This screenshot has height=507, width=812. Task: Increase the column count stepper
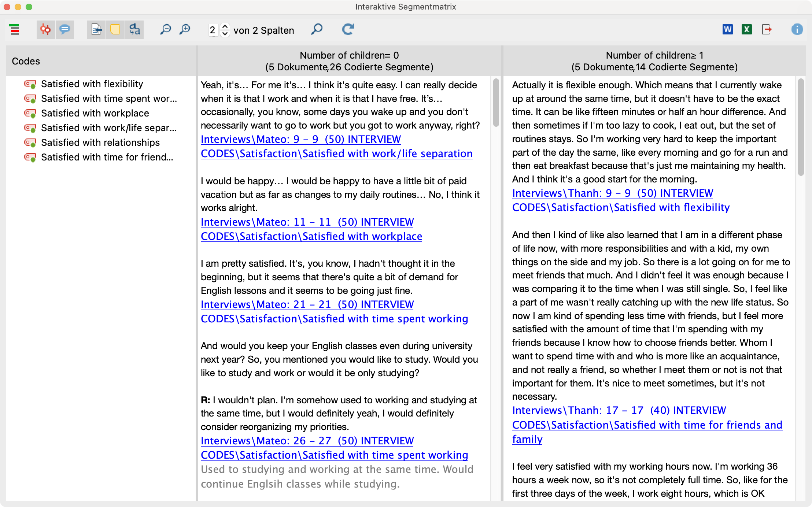[x=225, y=26]
